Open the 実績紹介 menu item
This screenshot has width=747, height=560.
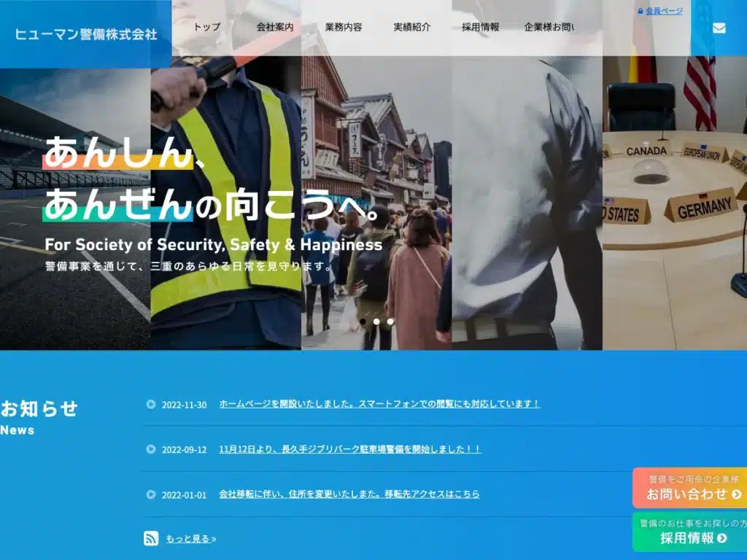click(411, 27)
